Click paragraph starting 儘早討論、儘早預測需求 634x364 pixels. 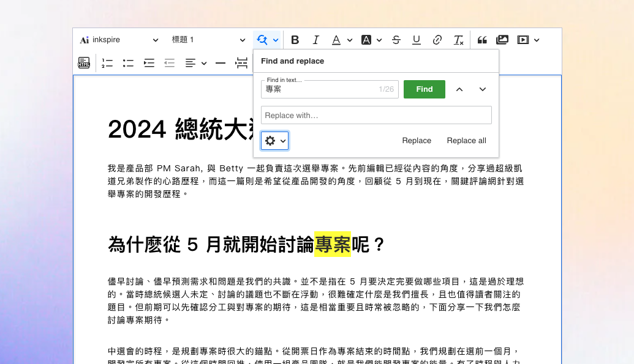[315, 300]
